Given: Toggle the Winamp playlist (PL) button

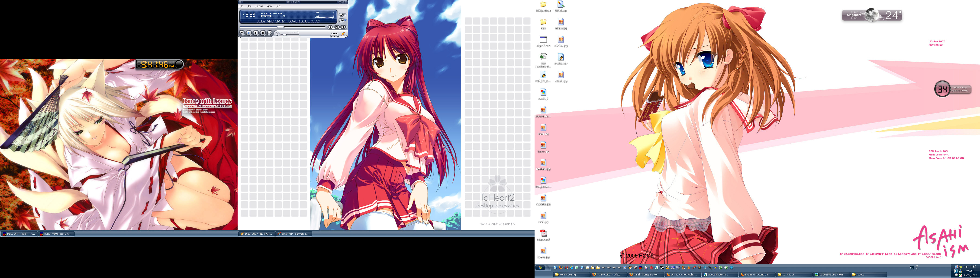Looking at the screenshot, I should point(337,27).
